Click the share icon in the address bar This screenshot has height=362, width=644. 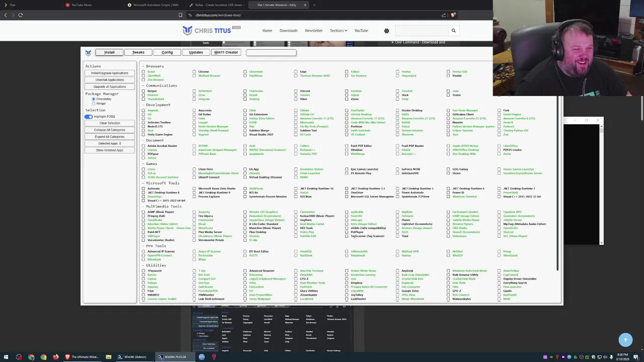pyautogui.click(x=443, y=15)
